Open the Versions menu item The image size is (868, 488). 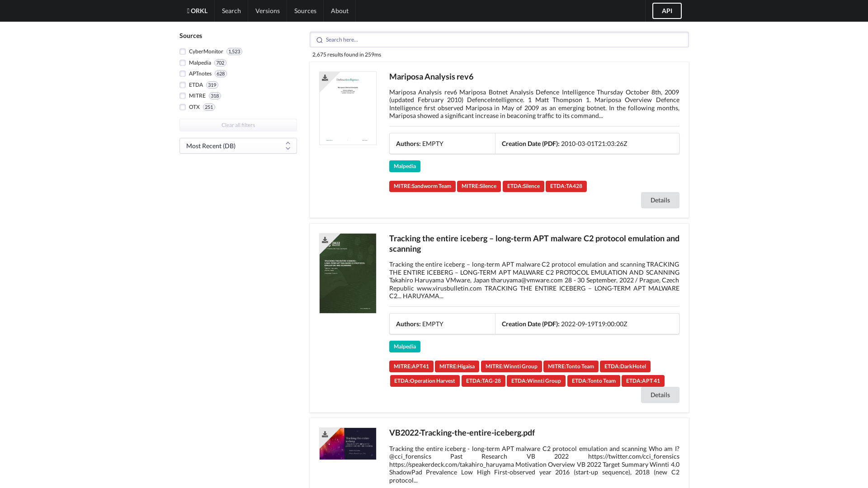pyautogui.click(x=267, y=11)
